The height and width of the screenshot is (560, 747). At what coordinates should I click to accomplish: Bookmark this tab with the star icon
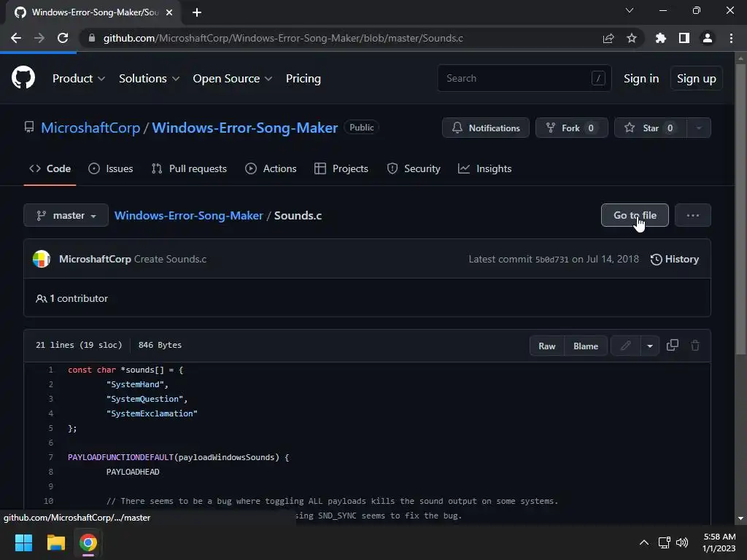(631, 38)
